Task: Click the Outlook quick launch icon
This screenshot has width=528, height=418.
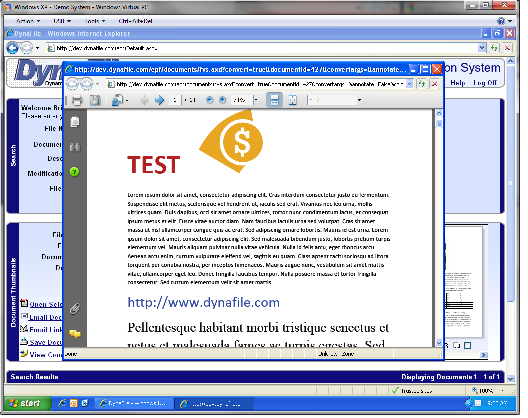Action: tap(73, 403)
